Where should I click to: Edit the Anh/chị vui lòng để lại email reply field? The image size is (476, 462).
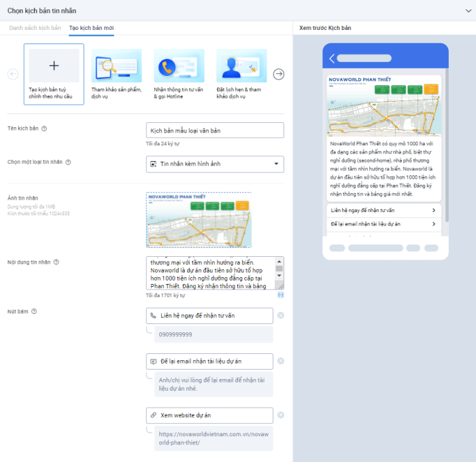tap(214, 385)
